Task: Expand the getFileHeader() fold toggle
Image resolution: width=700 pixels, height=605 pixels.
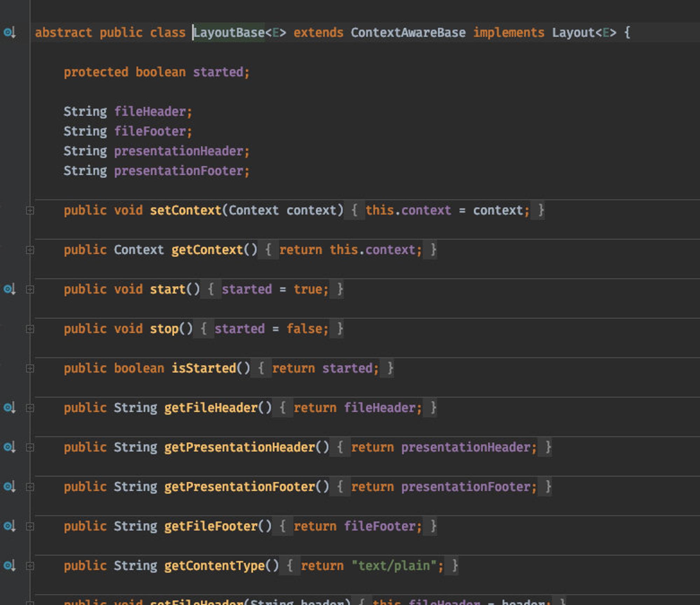Action: tap(30, 408)
